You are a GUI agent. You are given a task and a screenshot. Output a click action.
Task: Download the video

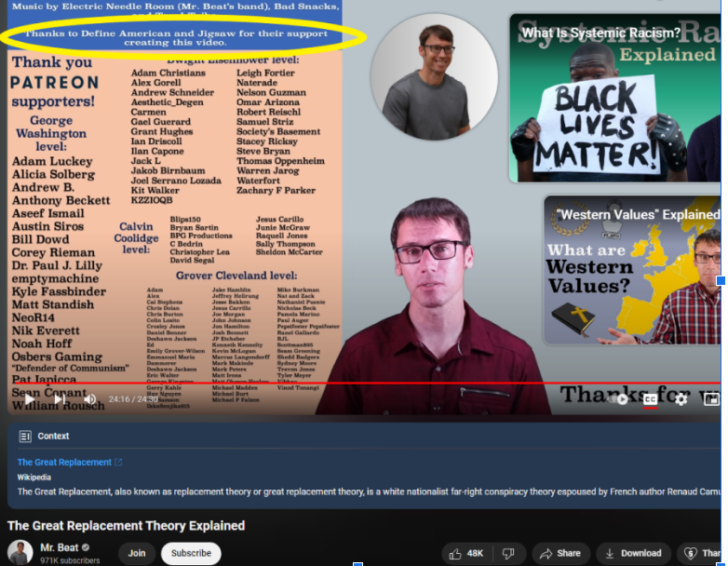pyautogui.click(x=633, y=553)
